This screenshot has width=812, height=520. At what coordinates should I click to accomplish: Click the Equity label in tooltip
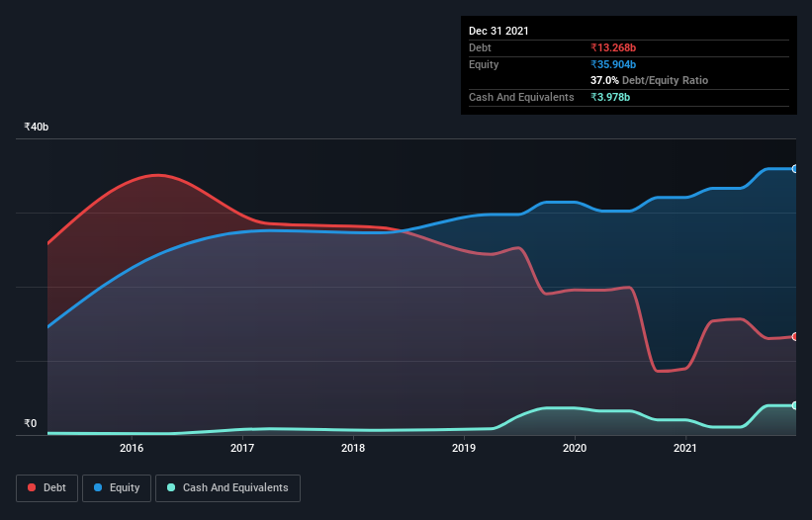coord(484,64)
